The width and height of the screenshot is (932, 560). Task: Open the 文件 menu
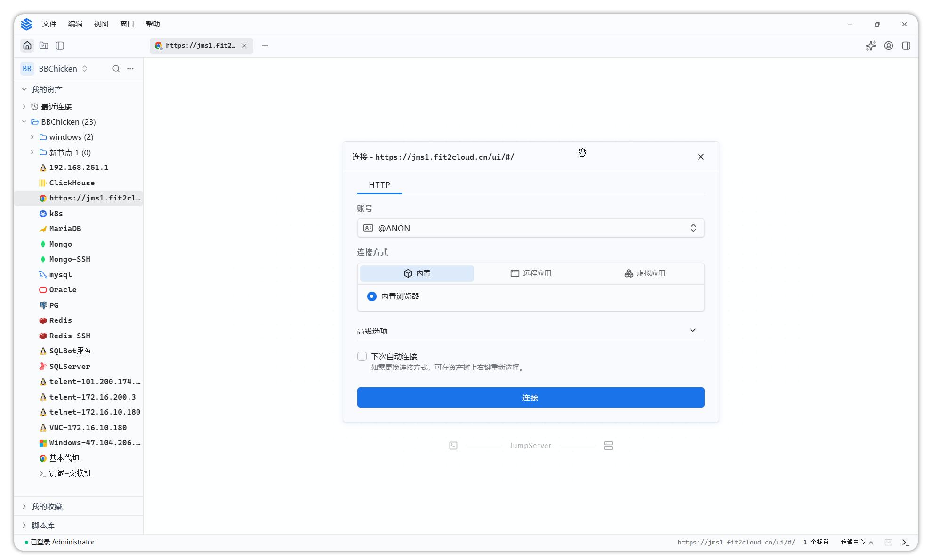coord(49,24)
